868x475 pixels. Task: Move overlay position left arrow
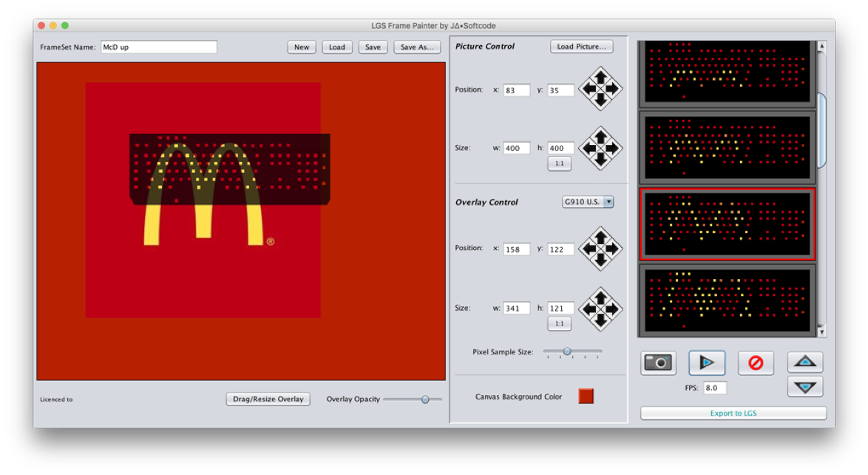coord(589,249)
